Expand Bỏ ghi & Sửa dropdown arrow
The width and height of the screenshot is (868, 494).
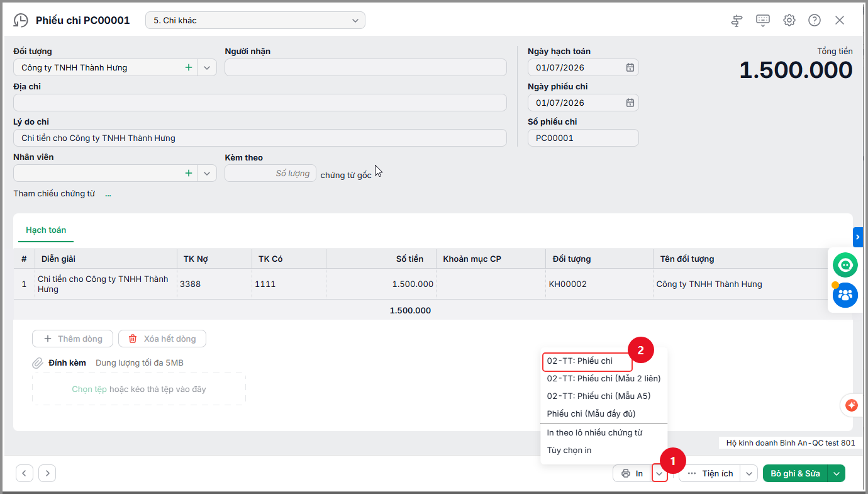tap(837, 473)
